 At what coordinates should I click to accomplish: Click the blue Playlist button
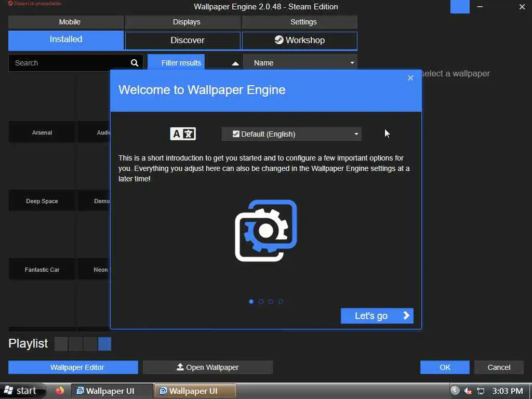pos(104,344)
